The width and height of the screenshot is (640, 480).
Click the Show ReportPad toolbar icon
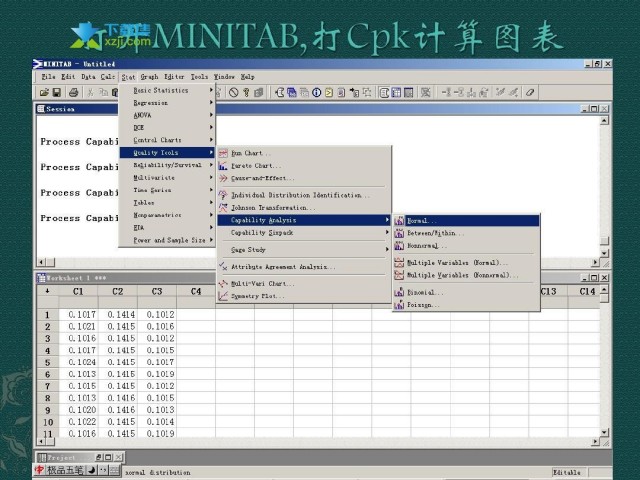(x=342, y=93)
